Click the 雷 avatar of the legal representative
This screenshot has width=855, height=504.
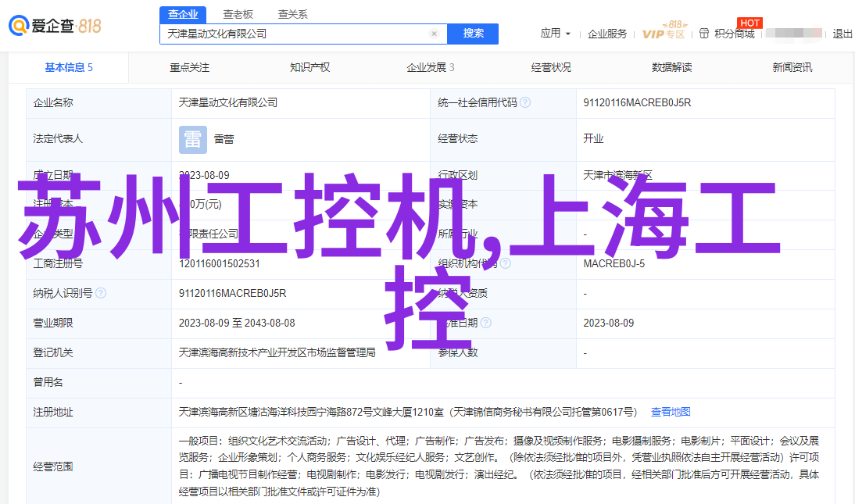pos(193,140)
